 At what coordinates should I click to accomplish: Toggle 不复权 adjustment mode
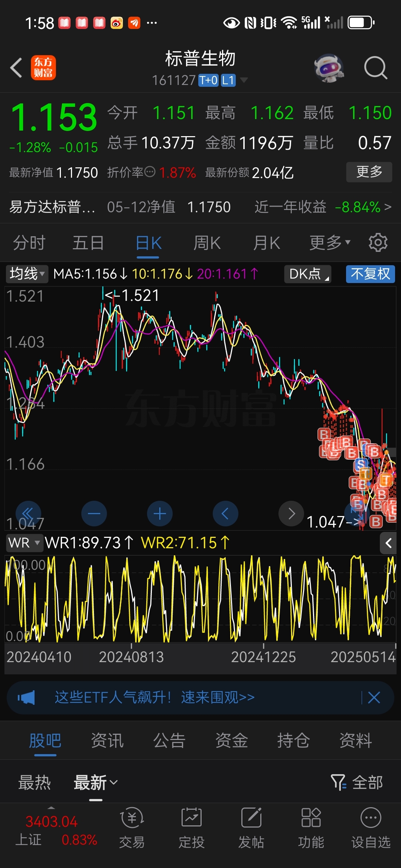pyautogui.click(x=371, y=274)
